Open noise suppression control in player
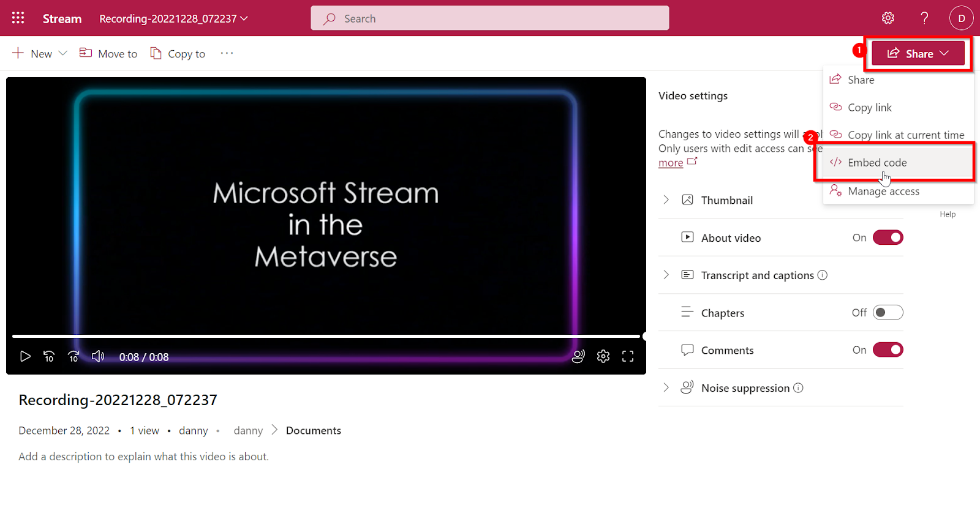 578,356
